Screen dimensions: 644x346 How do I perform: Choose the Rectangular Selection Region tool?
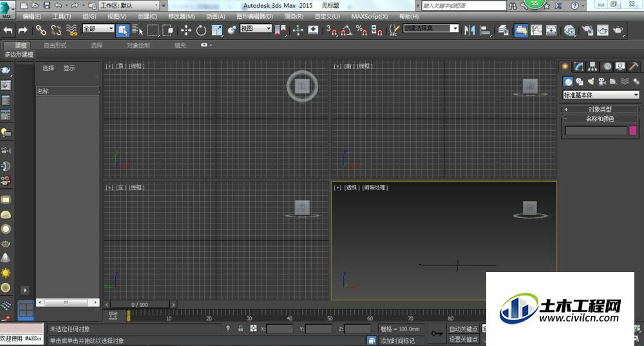[x=153, y=30]
